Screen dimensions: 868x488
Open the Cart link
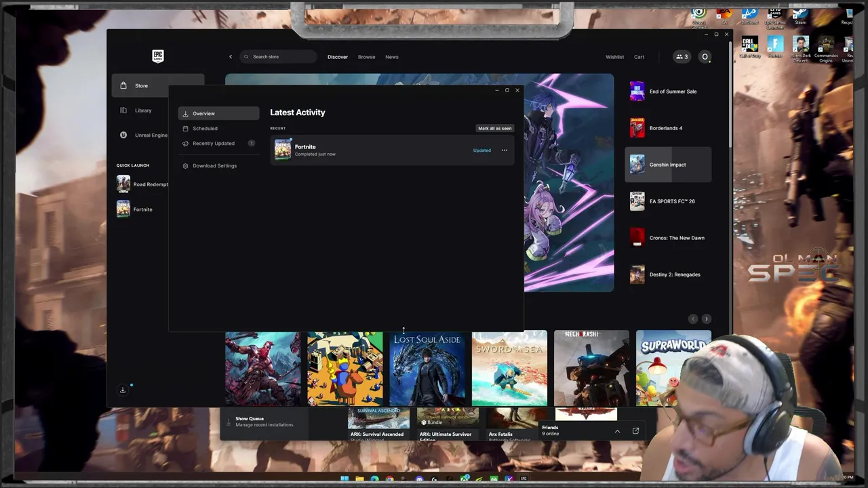tap(639, 57)
